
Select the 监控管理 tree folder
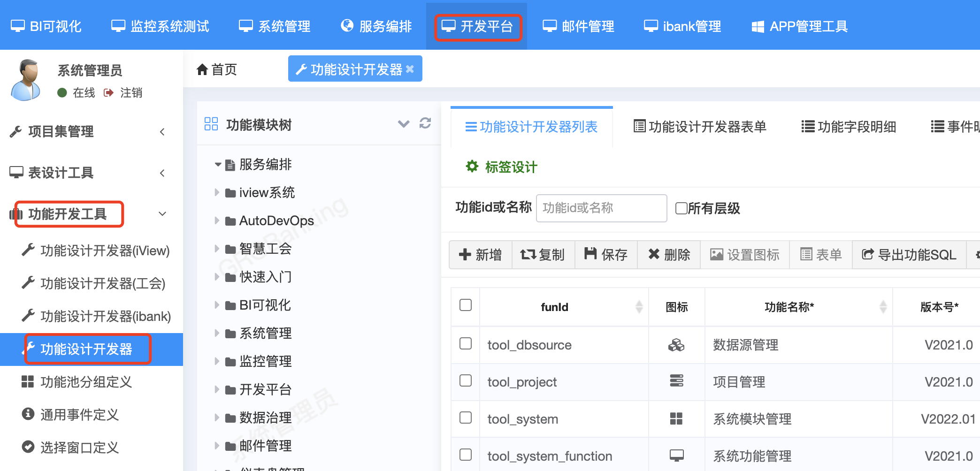(x=259, y=361)
